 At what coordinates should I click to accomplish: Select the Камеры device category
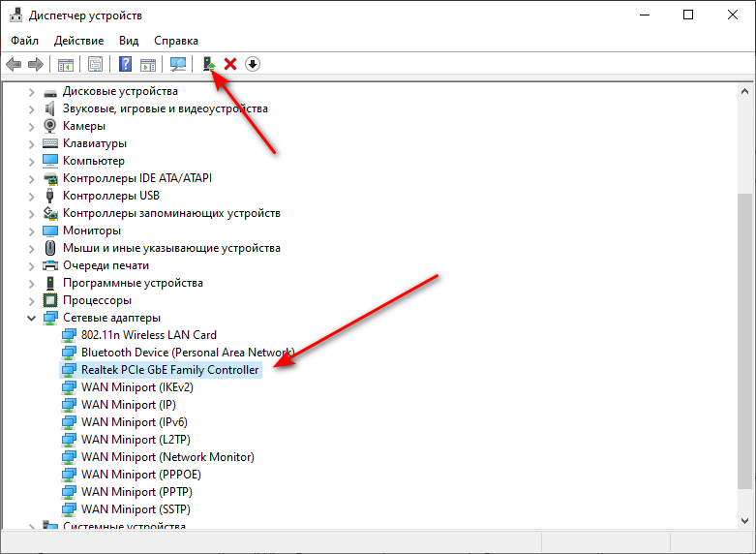click(x=84, y=126)
